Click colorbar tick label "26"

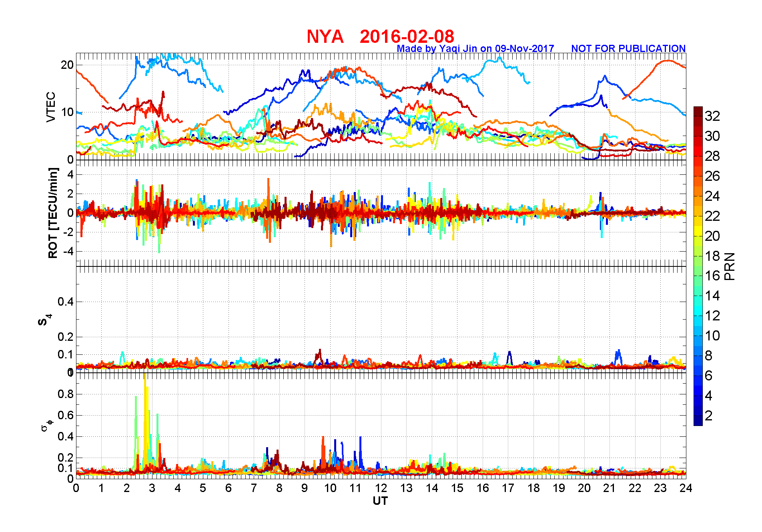(712, 176)
